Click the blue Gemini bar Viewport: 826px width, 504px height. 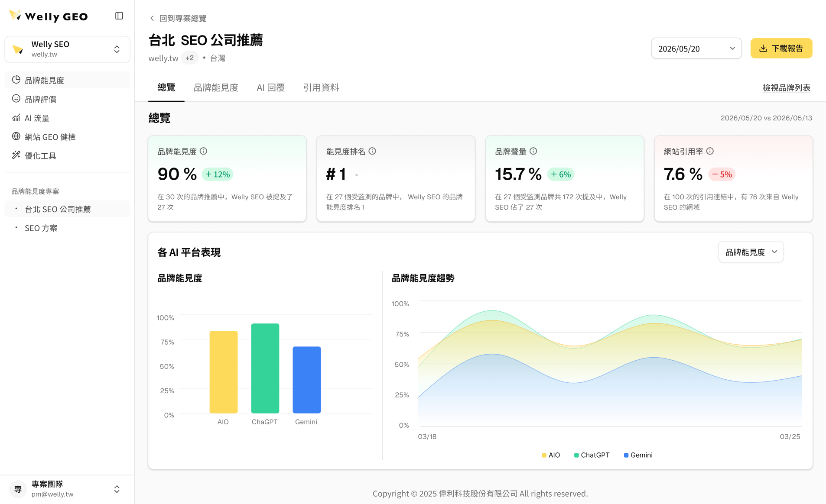coord(307,380)
